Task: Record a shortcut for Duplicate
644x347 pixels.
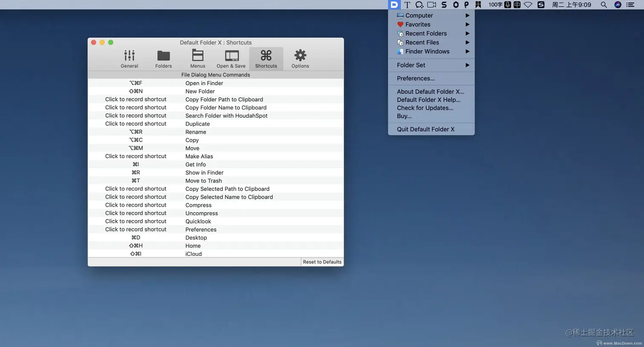Action: [x=136, y=124]
